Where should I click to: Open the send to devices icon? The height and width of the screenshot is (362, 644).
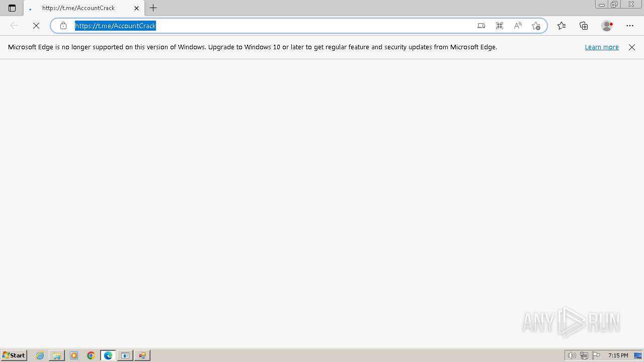tap(481, 26)
